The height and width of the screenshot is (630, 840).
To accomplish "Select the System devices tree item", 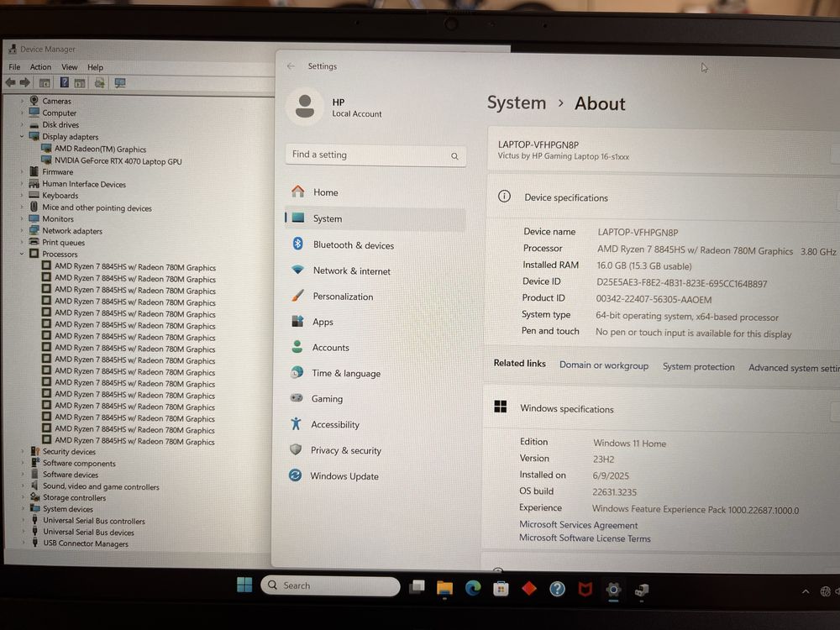I will tap(68, 509).
